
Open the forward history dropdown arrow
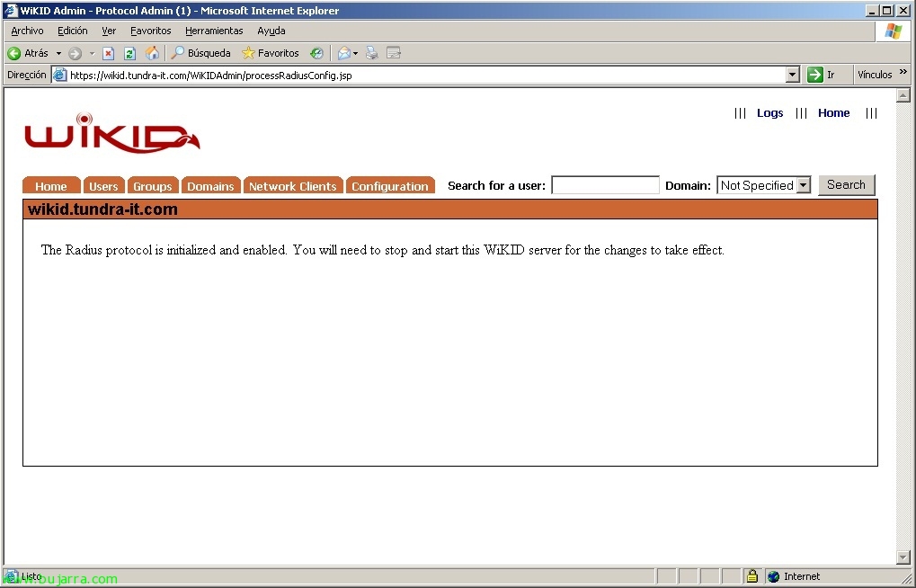coord(92,53)
